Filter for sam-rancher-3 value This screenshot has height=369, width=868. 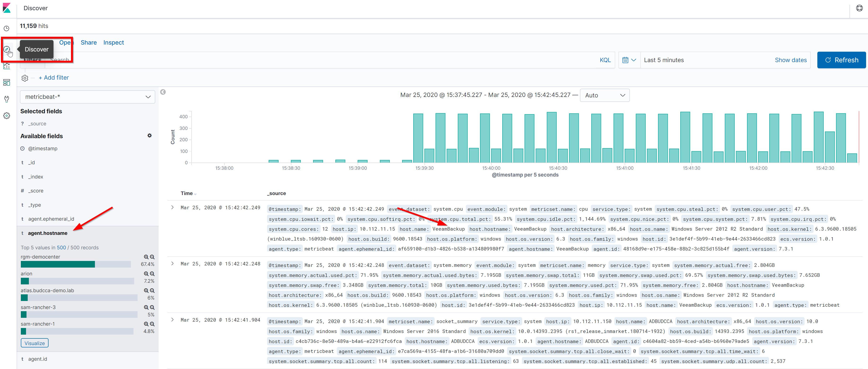(146, 307)
